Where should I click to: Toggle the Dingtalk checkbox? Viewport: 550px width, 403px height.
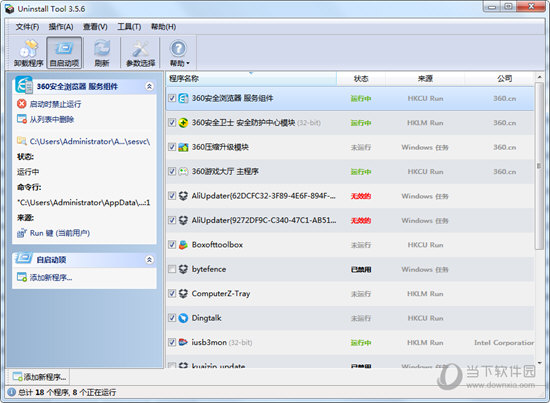coord(172,318)
